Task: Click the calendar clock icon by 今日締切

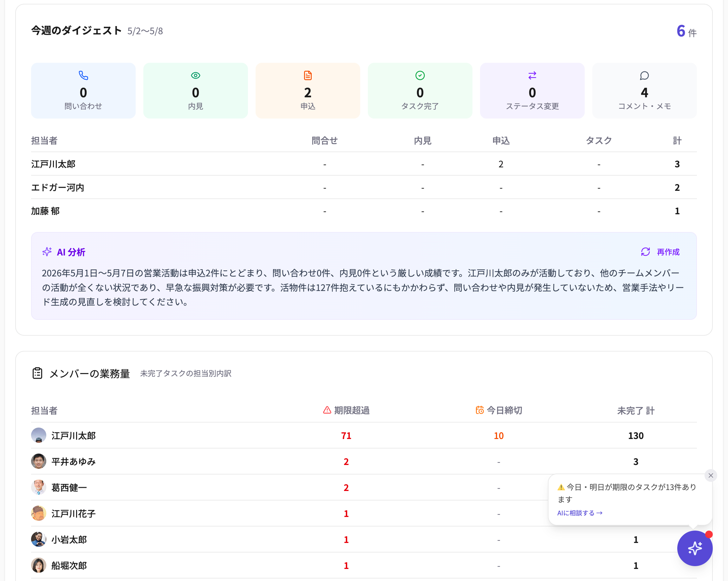Action: pos(479,410)
